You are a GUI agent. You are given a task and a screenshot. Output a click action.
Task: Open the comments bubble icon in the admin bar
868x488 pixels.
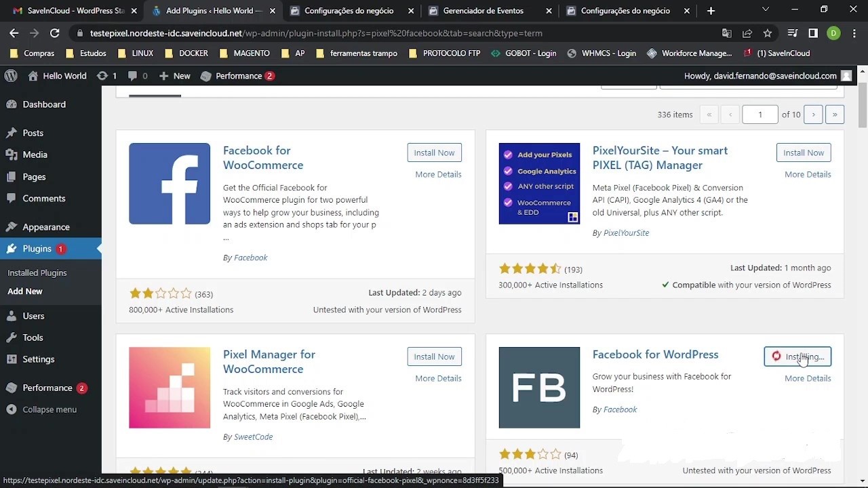pos(138,76)
